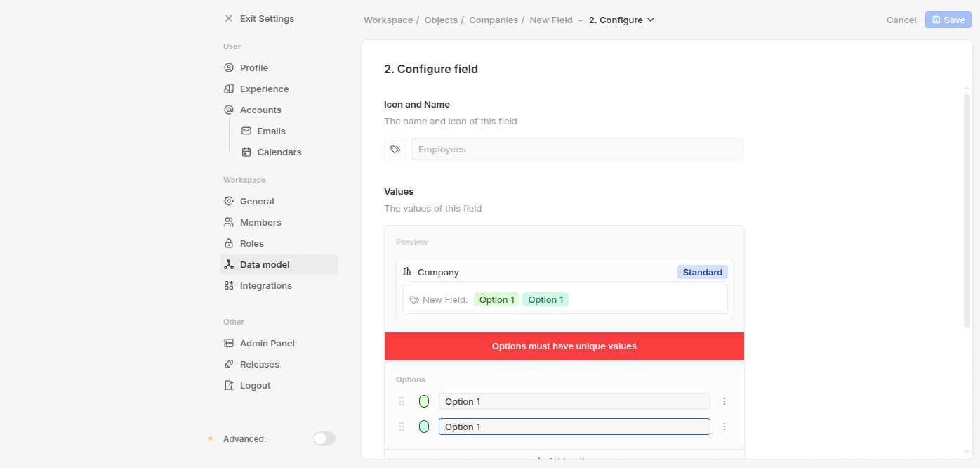Click the Releases rocket icon
The height and width of the screenshot is (468, 980).
pyautogui.click(x=229, y=365)
